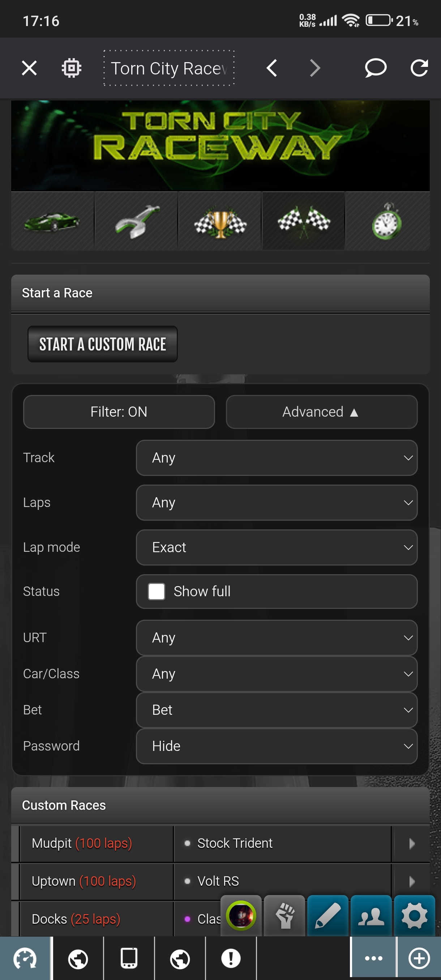Reload the page with the refresh icon
The height and width of the screenshot is (980, 441).
pyautogui.click(x=419, y=68)
